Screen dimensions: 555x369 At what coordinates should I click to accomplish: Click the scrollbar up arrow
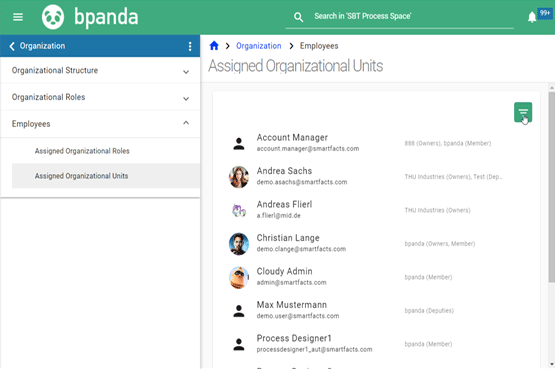pyautogui.click(x=552, y=87)
